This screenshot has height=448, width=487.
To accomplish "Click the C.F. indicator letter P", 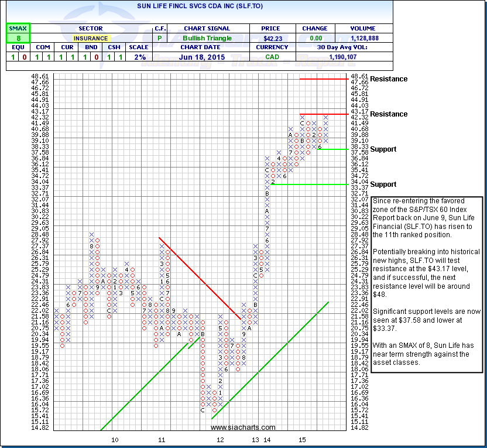I will [x=160, y=38].
